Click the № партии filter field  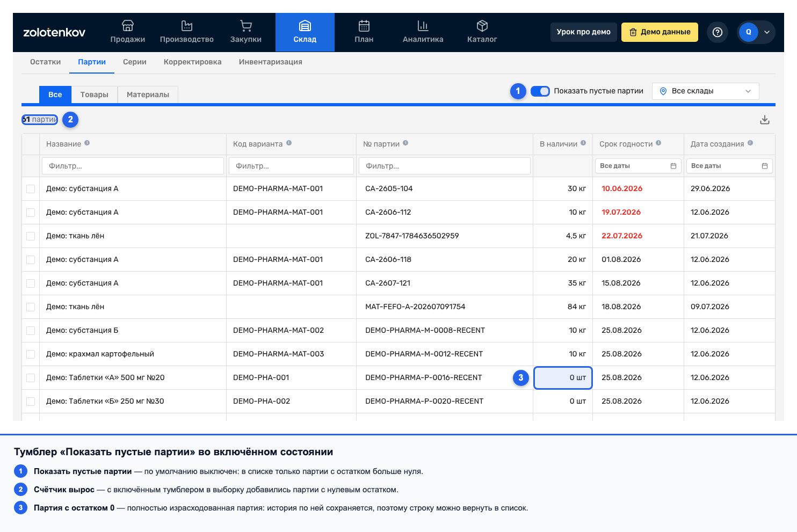pyautogui.click(x=445, y=166)
